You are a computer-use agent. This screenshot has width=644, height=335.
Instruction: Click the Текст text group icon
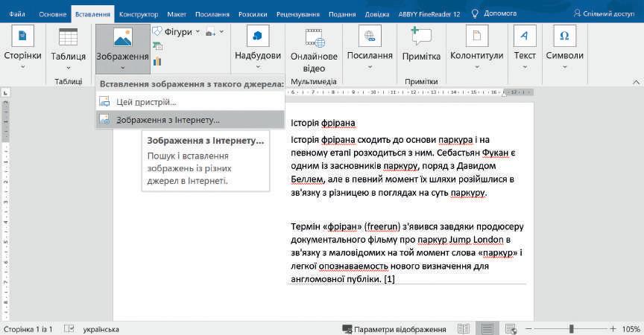coord(525,36)
